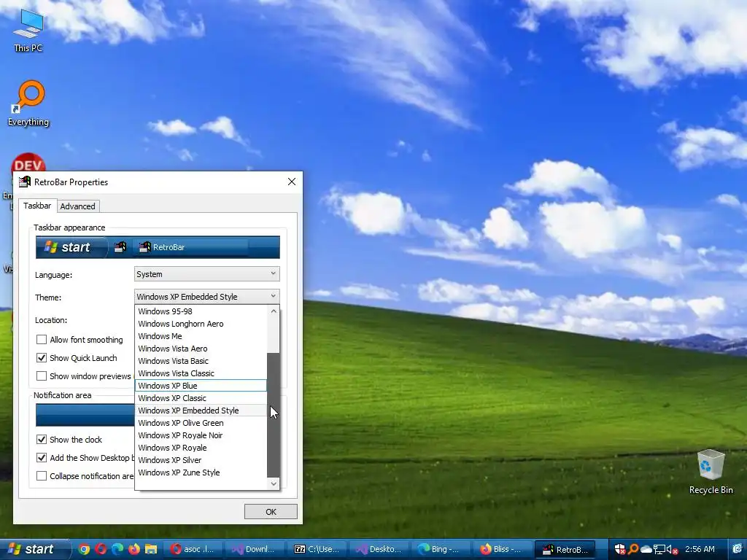Image resolution: width=747 pixels, height=560 pixels.
Task: Select the Taskbar tab
Action: click(37, 205)
